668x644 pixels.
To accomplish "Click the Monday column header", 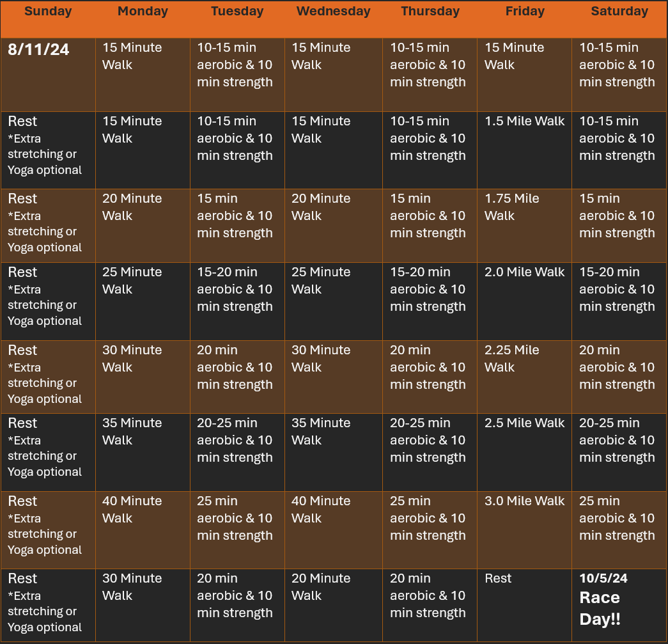I will pyautogui.click(x=143, y=19).
